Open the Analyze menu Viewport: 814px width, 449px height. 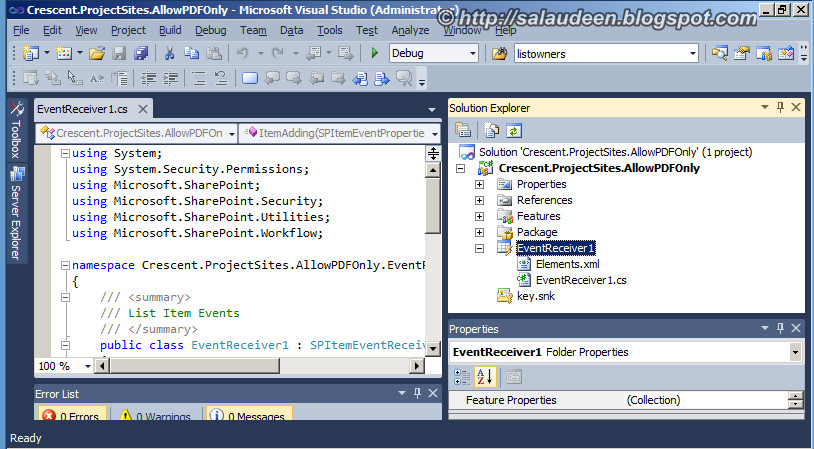pyautogui.click(x=410, y=30)
